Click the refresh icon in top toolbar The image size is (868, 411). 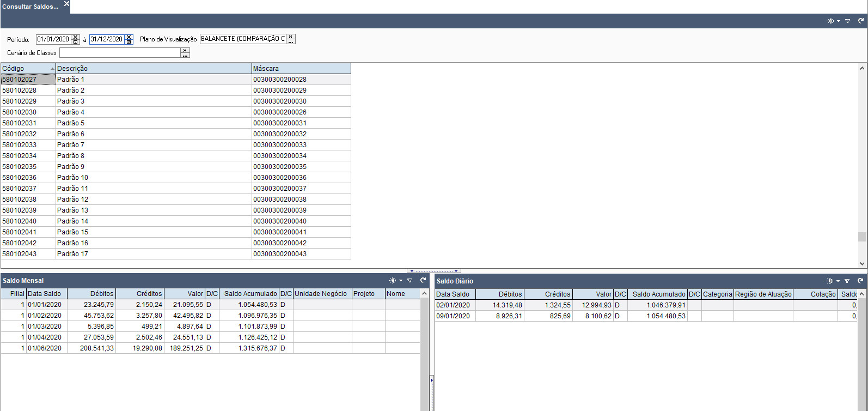pos(861,21)
